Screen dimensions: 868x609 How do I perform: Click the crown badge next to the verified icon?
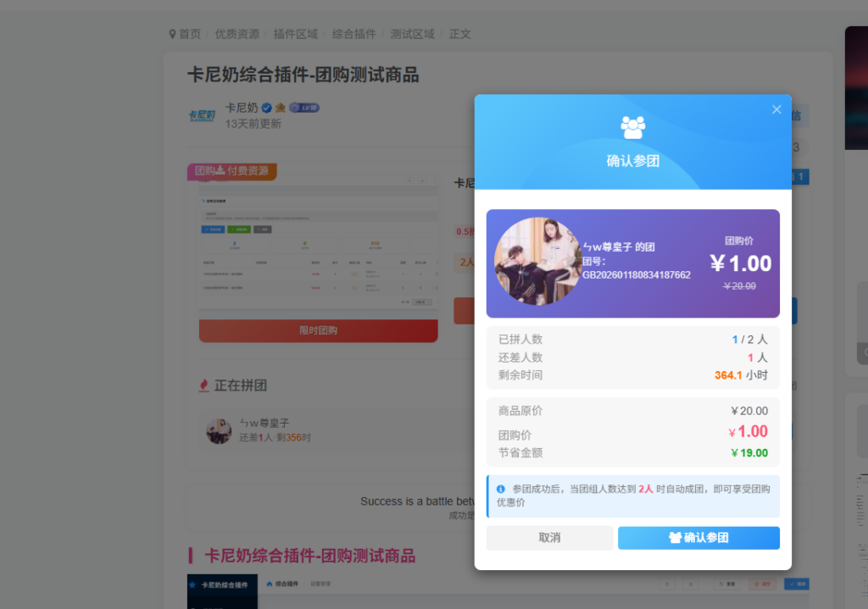(x=280, y=108)
